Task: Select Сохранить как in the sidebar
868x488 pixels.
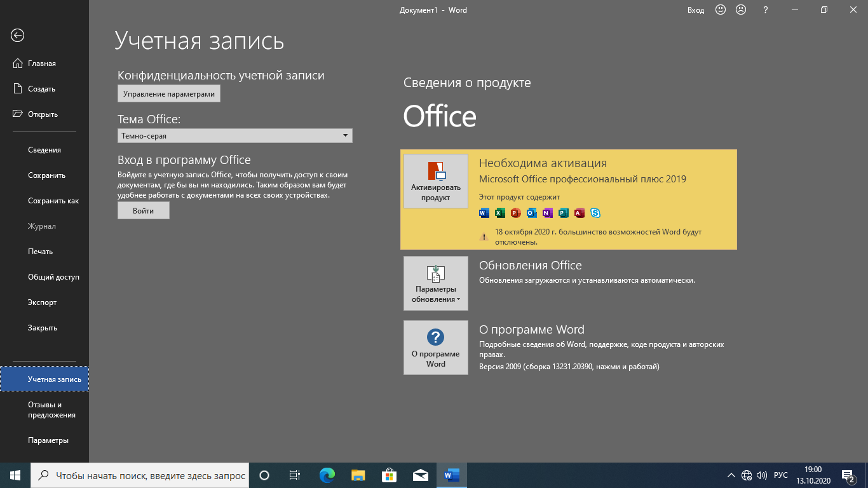Action: pos(44,201)
